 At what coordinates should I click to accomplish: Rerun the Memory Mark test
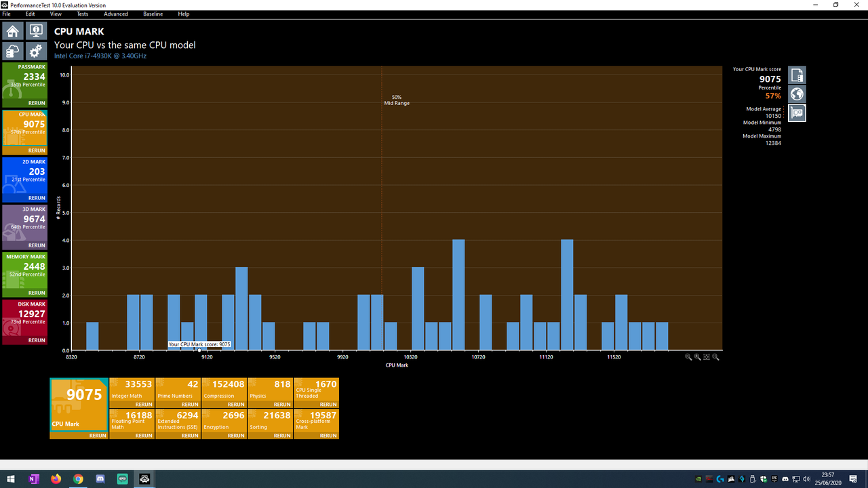(37, 293)
